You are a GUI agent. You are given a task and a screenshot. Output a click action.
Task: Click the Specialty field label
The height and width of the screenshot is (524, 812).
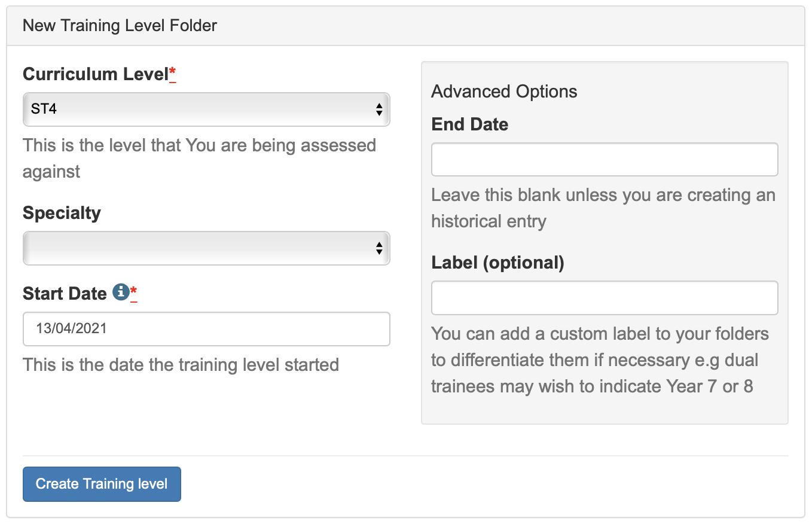click(x=62, y=213)
